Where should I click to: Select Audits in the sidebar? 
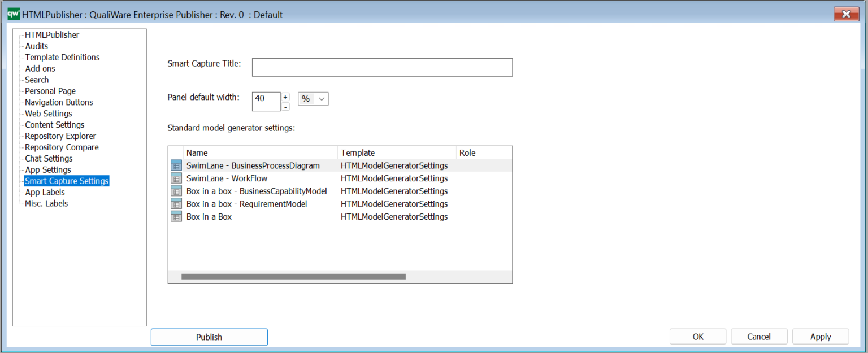[x=36, y=46]
